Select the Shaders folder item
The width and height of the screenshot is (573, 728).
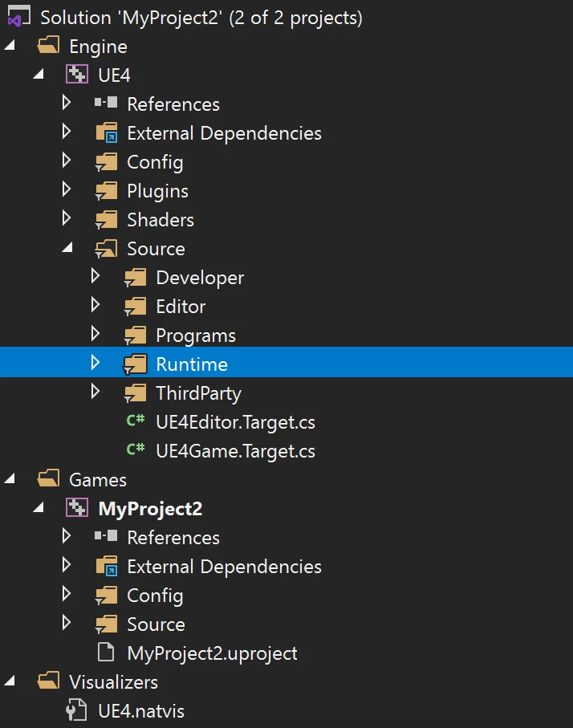160,220
